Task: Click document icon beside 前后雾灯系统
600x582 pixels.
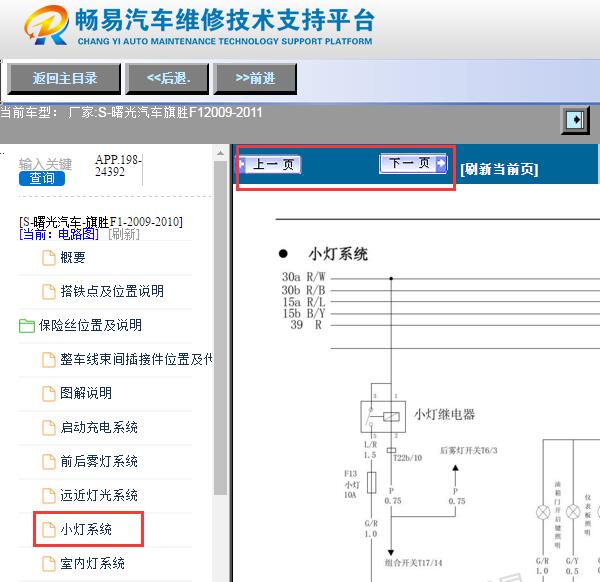Action: [x=49, y=461]
